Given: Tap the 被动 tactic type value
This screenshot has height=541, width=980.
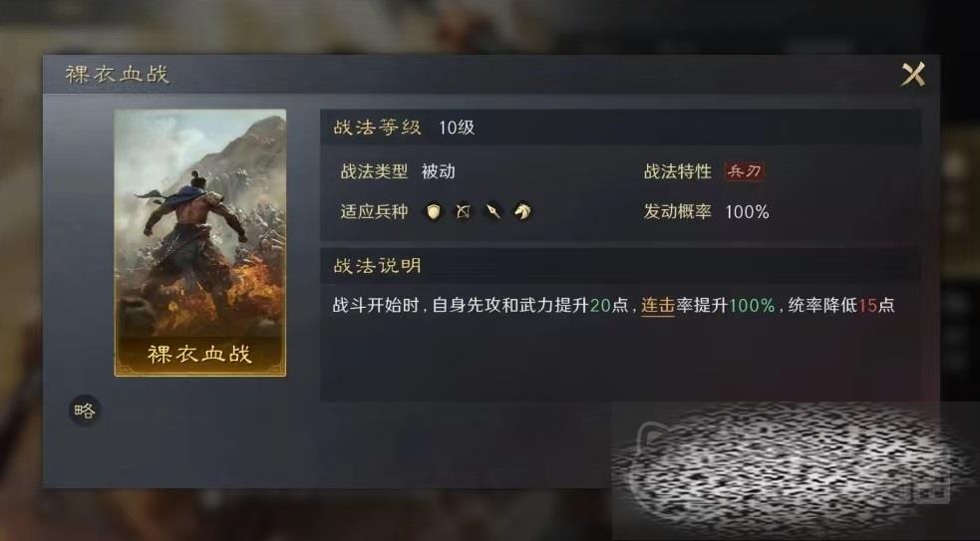Looking at the screenshot, I should pyautogui.click(x=438, y=171).
